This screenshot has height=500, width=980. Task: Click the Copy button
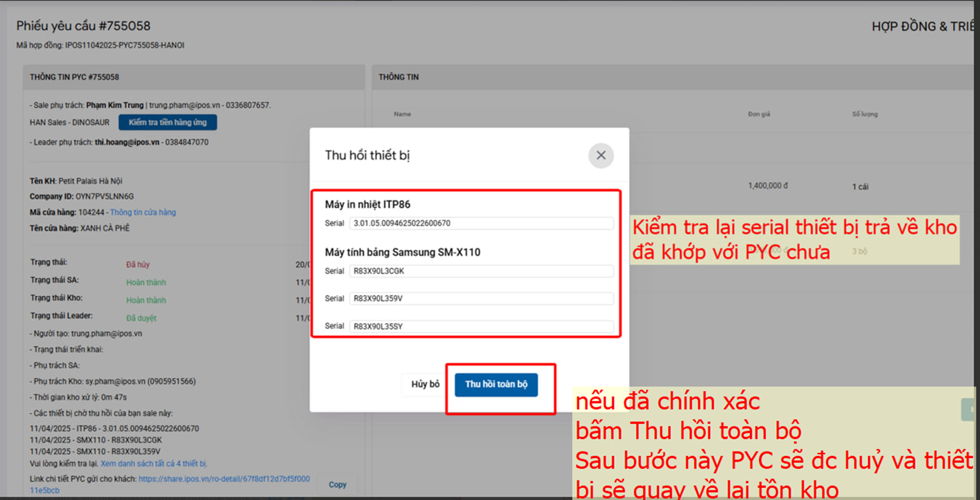point(337,484)
